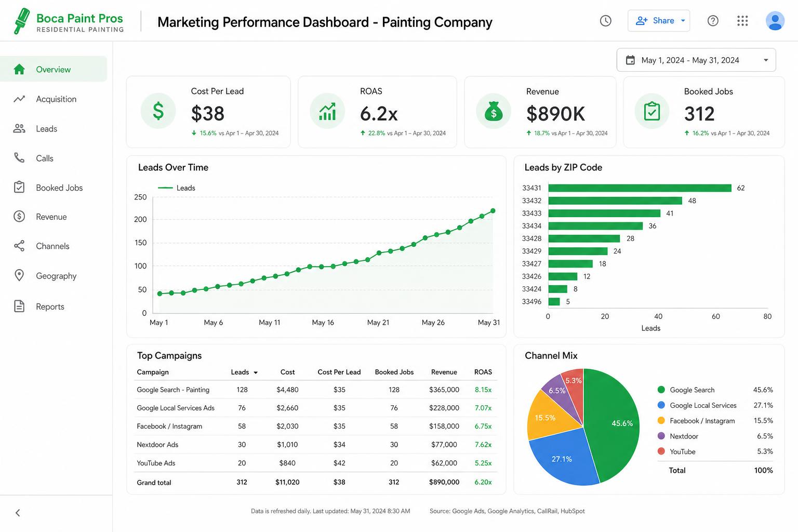Click the red YouTube legend swatch
The image size is (798, 532).
point(661,451)
